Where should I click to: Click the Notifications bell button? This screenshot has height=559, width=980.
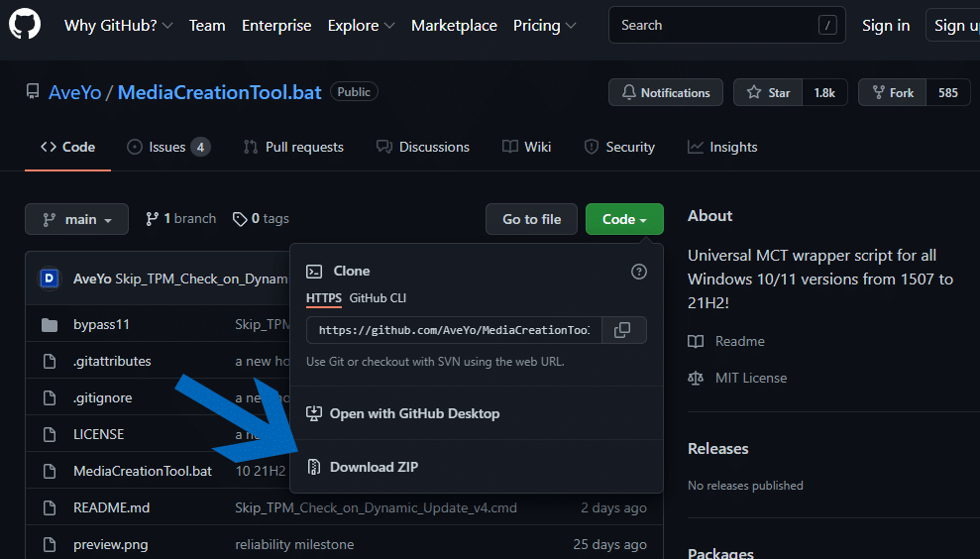pyautogui.click(x=666, y=92)
